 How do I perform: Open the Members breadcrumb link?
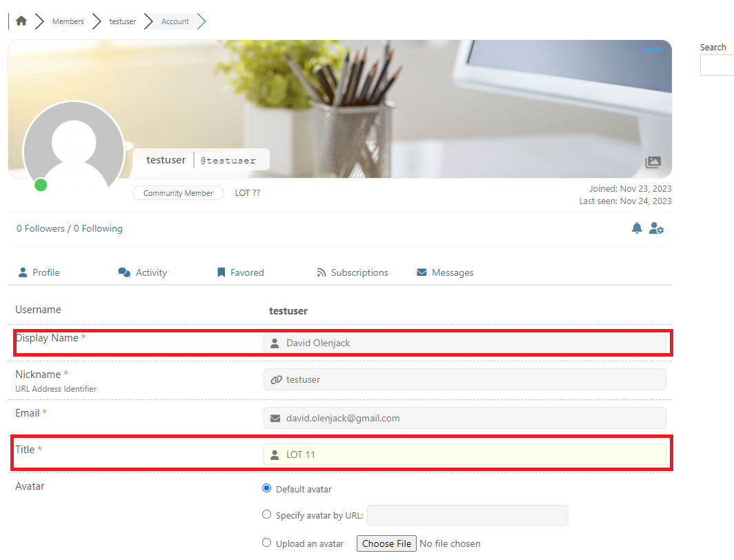pos(68,21)
